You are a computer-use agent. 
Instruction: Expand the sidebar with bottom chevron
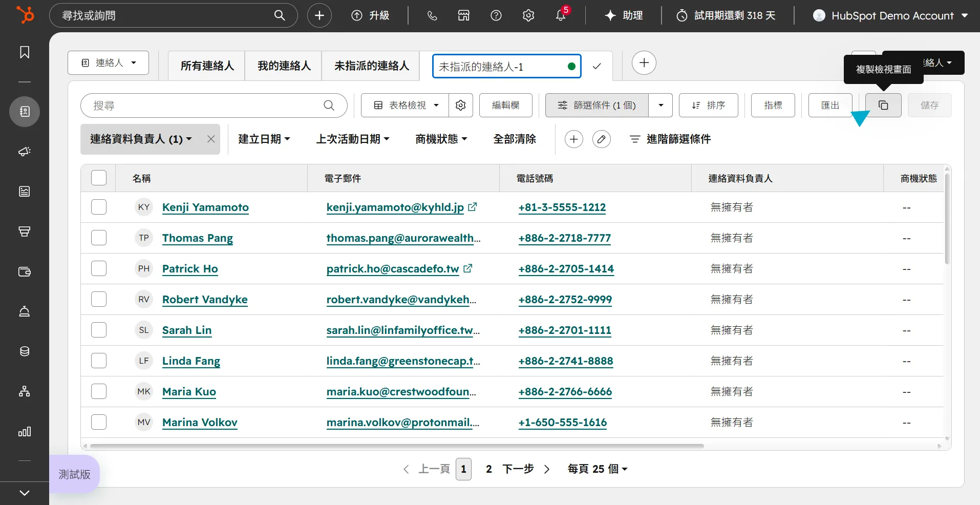pyautogui.click(x=25, y=493)
